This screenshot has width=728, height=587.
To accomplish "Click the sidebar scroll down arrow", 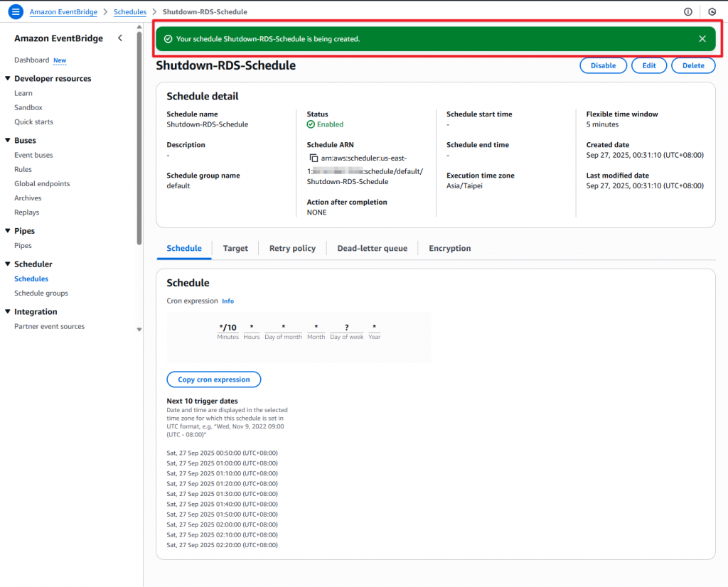I will pos(139,330).
